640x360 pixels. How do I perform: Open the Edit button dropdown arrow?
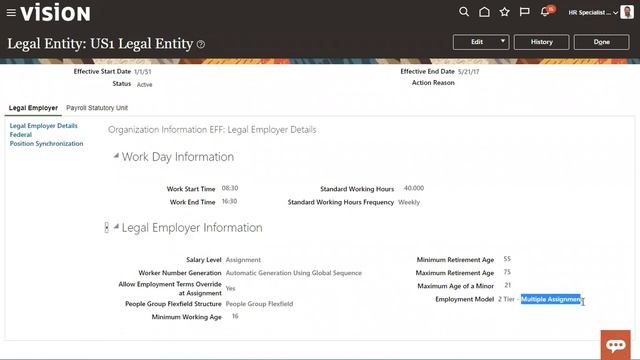pyautogui.click(x=503, y=41)
